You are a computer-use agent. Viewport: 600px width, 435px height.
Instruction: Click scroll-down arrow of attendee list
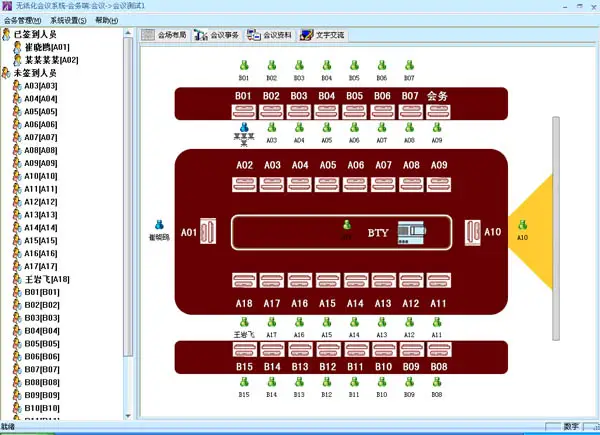(x=128, y=415)
